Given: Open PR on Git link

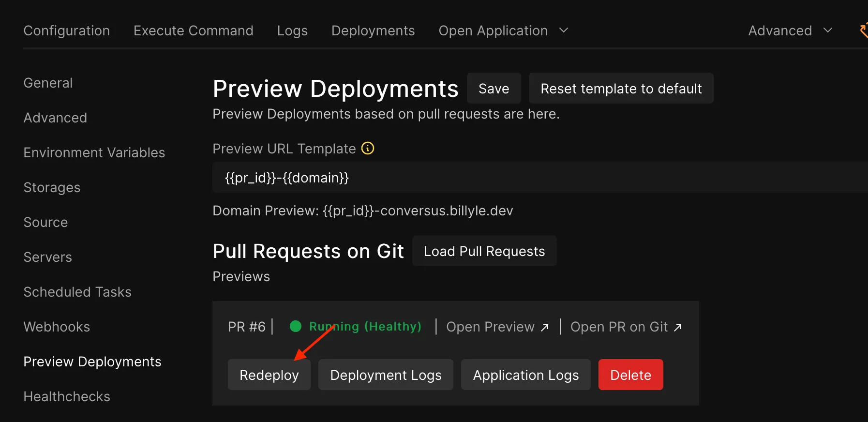Looking at the screenshot, I should point(626,327).
